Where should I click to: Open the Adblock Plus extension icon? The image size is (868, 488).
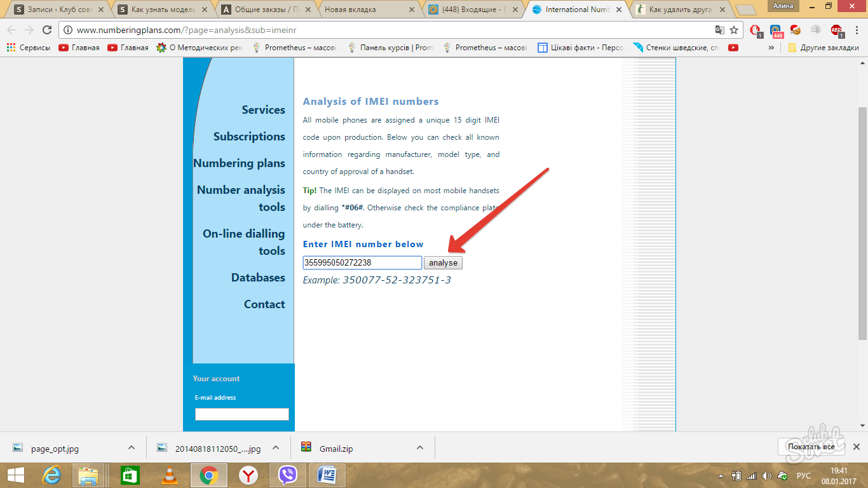point(836,30)
